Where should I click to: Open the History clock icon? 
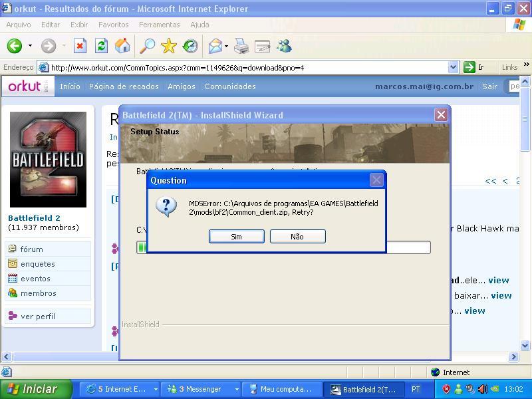pos(190,46)
